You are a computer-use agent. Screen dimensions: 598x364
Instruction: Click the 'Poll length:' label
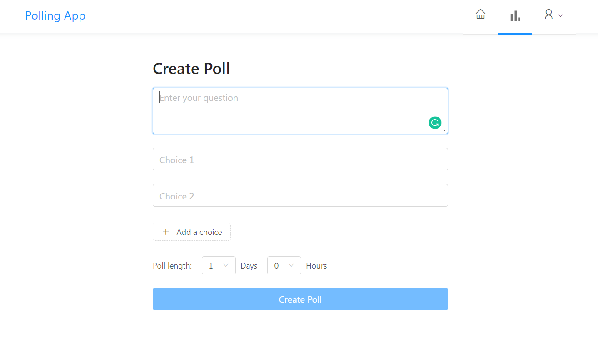click(172, 266)
